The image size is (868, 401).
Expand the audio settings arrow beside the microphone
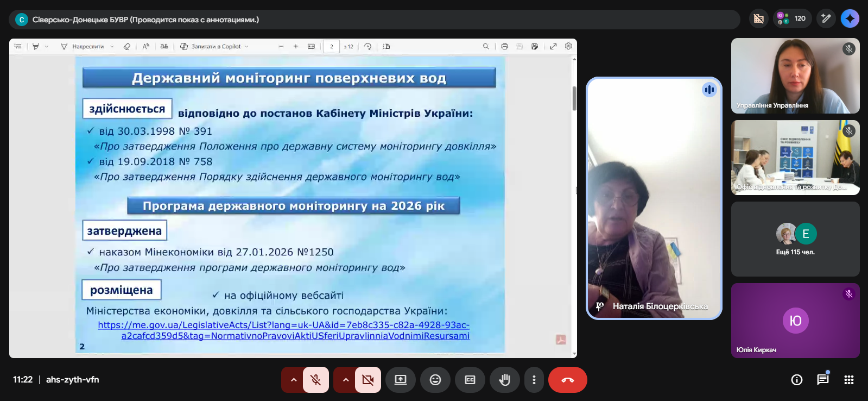(x=294, y=380)
